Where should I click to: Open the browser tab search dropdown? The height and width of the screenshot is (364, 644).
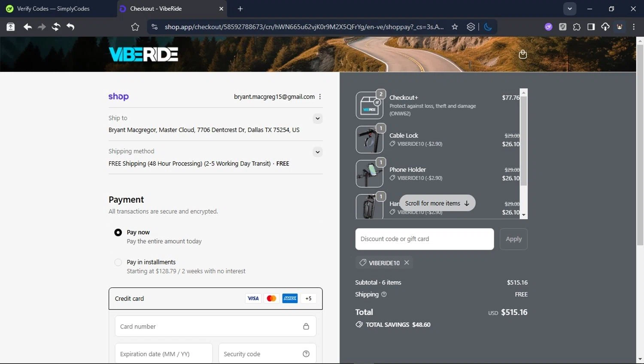point(569,9)
